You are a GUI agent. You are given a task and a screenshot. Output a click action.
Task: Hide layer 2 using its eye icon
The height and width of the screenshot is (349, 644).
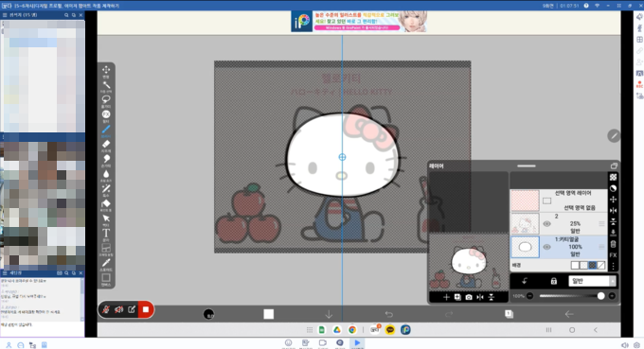coord(546,224)
